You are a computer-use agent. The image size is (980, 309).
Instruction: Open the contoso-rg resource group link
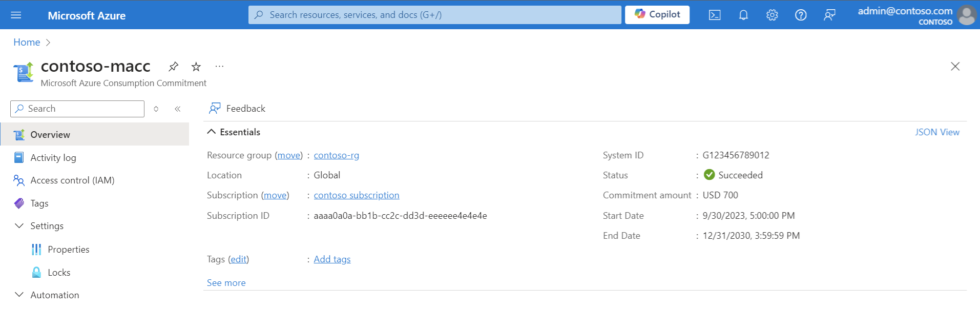click(x=336, y=155)
